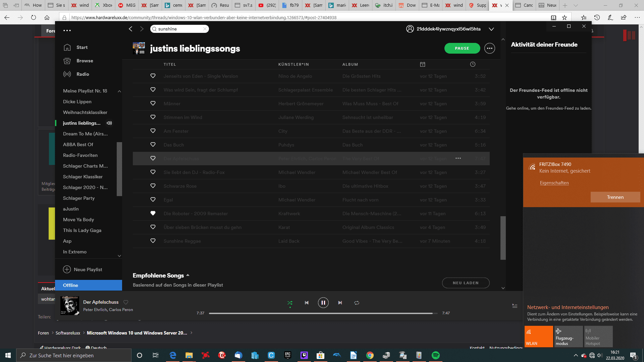Open Netzwerk- und Interneteinstellungen
The width and height of the screenshot is (644, 362).
tap(568, 307)
